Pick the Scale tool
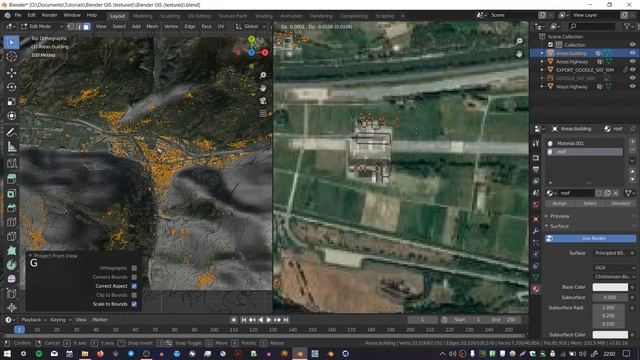 pos(11,101)
